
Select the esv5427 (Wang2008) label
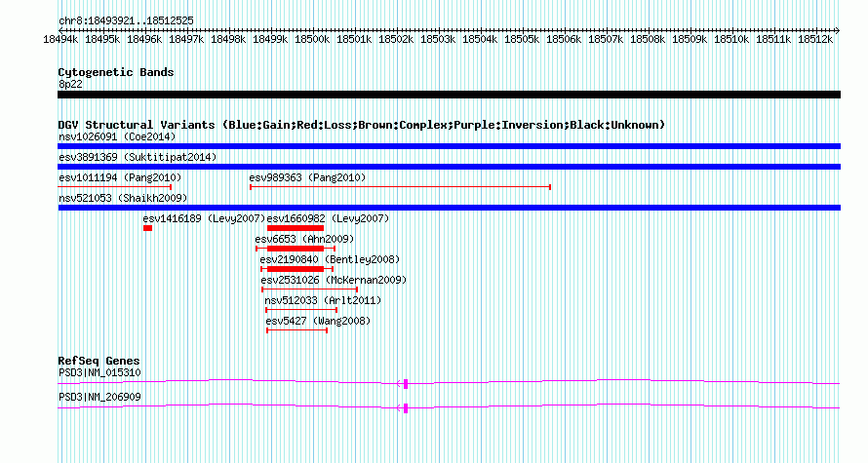coord(318,321)
